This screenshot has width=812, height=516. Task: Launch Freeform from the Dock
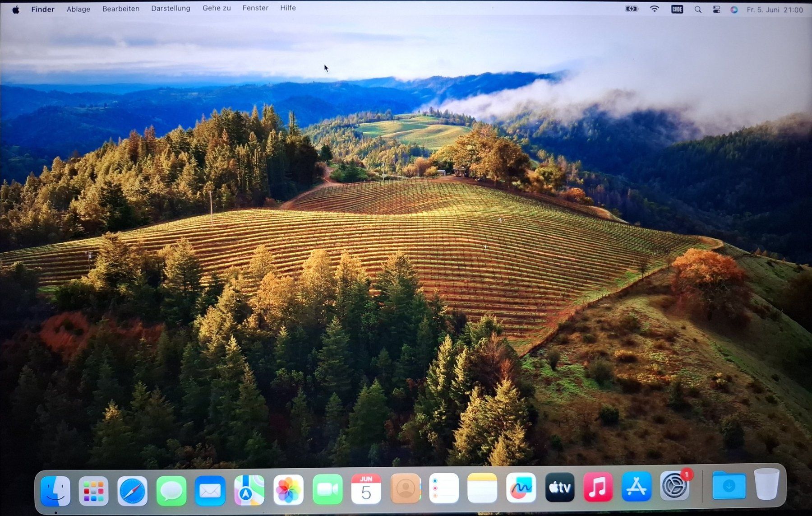pos(521,488)
